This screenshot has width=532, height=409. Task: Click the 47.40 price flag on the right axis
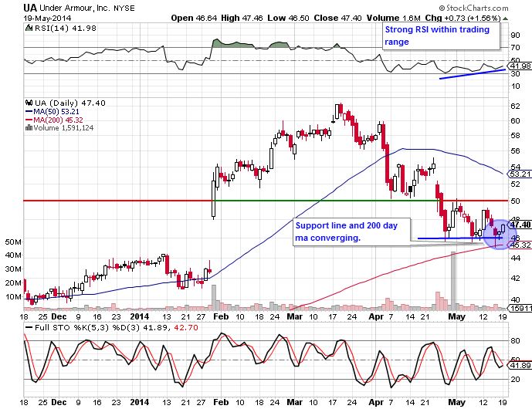[x=520, y=225]
